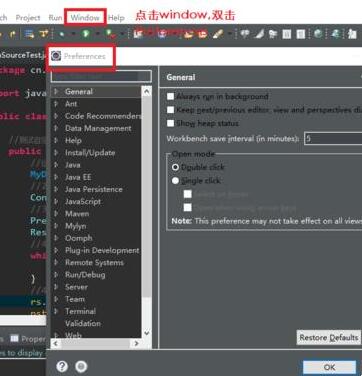Switch to the Properties tab at bottom

tap(28, 339)
